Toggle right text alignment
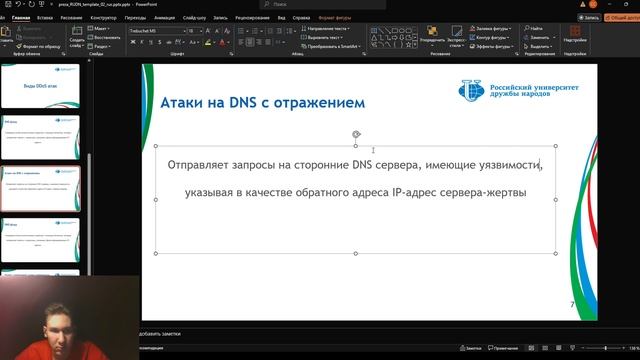This screenshot has height=360, width=640. [x=259, y=42]
